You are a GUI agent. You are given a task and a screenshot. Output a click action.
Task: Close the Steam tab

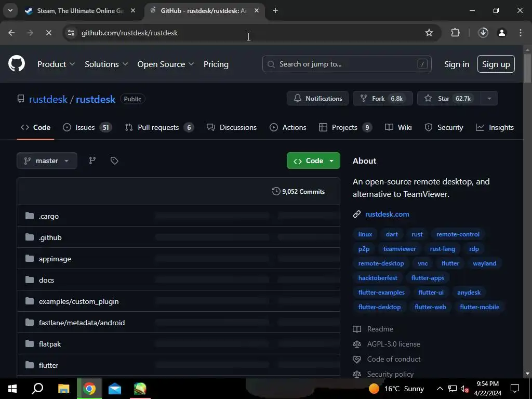point(133,11)
